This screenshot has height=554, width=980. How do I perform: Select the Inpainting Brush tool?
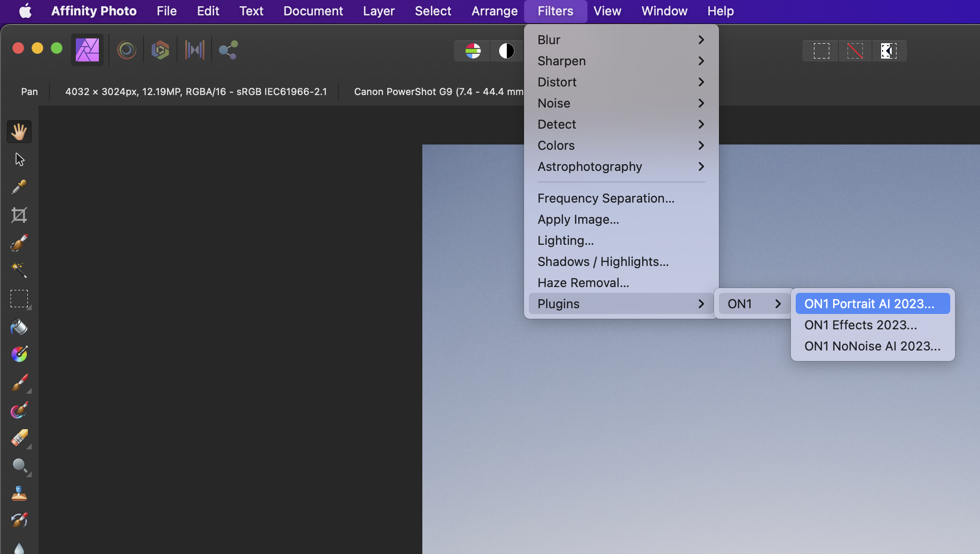[19, 521]
